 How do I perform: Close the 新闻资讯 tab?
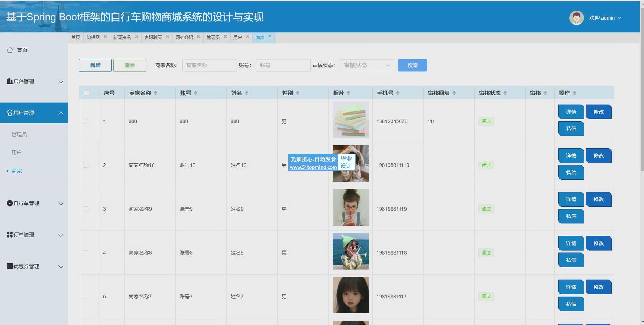(137, 36)
